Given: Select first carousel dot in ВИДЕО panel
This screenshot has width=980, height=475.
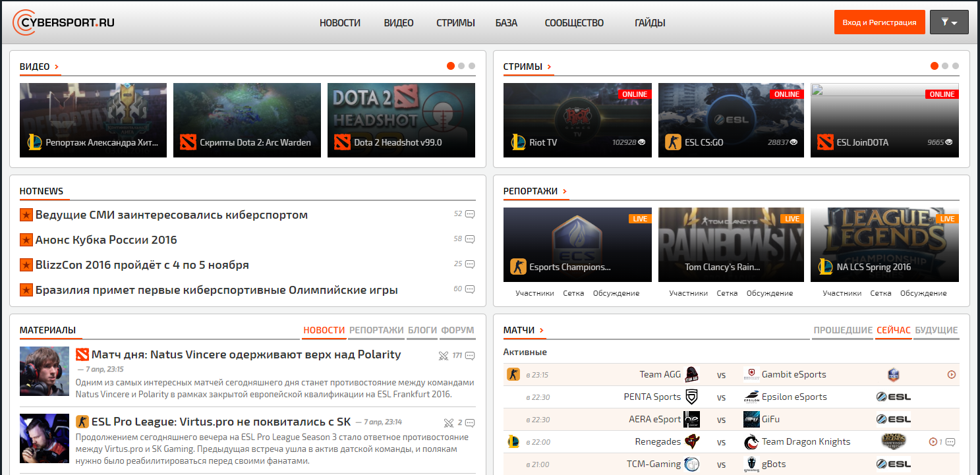Looking at the screenshot, I should pos(451,66).
